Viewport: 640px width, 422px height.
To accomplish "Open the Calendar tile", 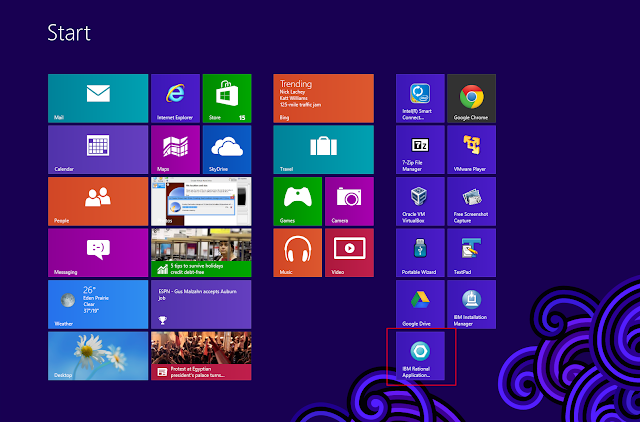I will tap(98, 150).
